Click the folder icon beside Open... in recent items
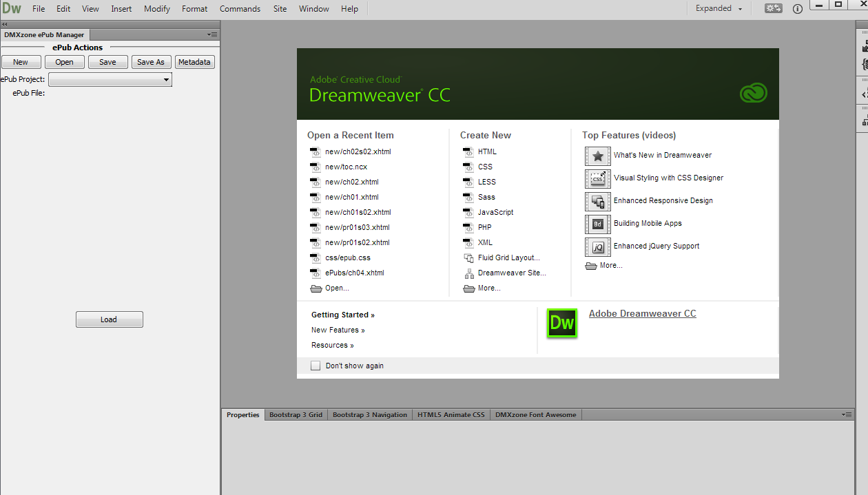This screenshot has height=495, width=868. [x=316, y=288]
